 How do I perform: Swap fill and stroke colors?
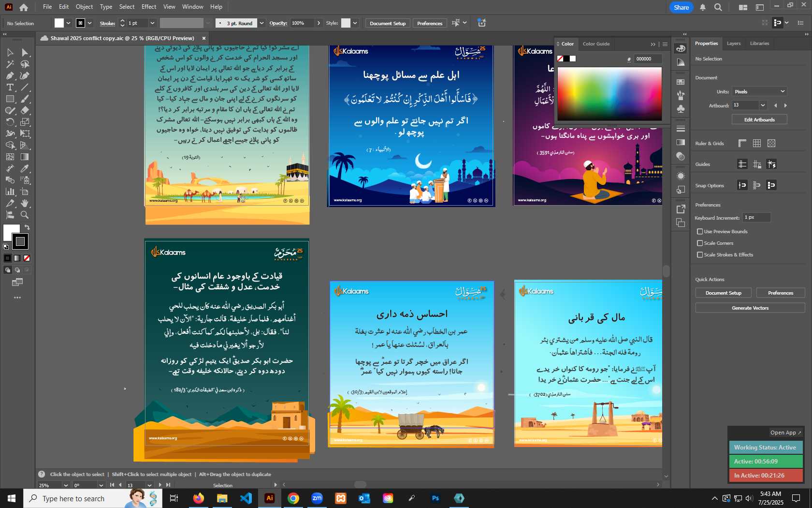[x=28, y=227]
